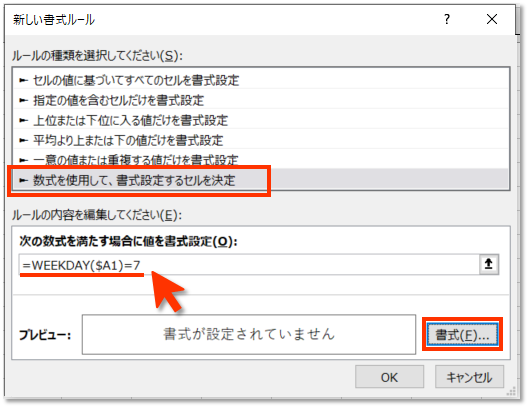This screenshot has height=408, width=529.
Task: Close the 新しい書式ルール dialog
Action: point(492,19)
